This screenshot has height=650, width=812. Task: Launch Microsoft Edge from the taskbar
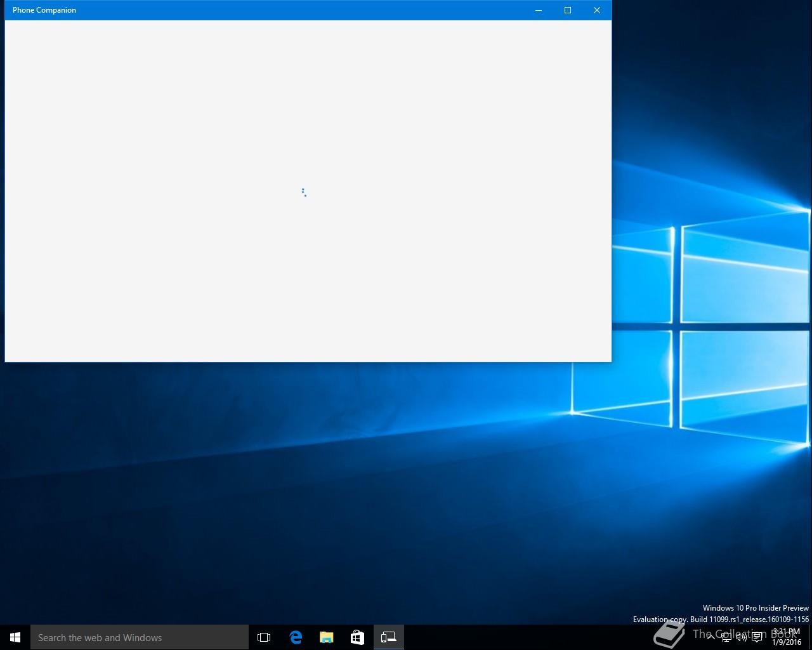pyautogui.click(x=296, y=637)
